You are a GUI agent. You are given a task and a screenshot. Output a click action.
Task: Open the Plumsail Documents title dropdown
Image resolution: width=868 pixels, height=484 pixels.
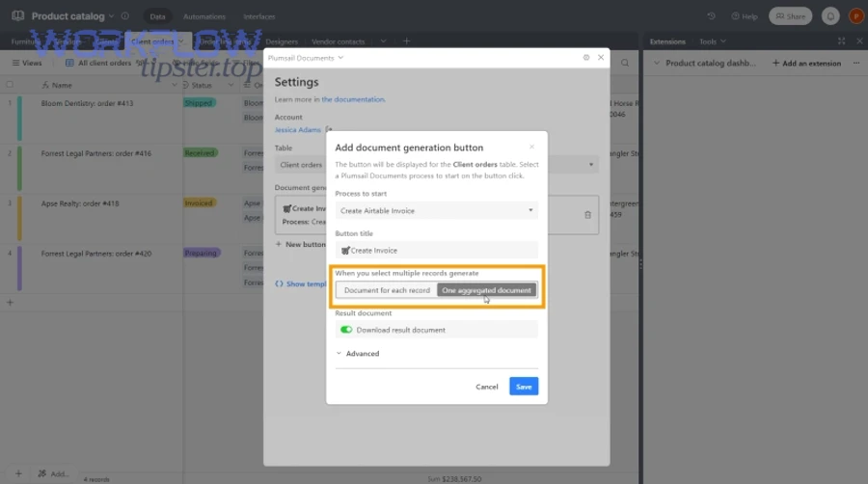pos(306,58)
